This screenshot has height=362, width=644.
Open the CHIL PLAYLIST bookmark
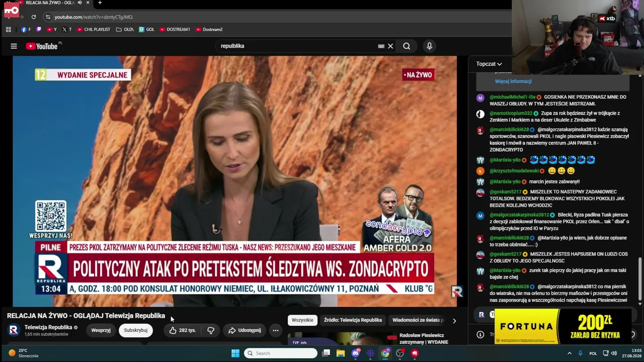[x=94, y=30]
